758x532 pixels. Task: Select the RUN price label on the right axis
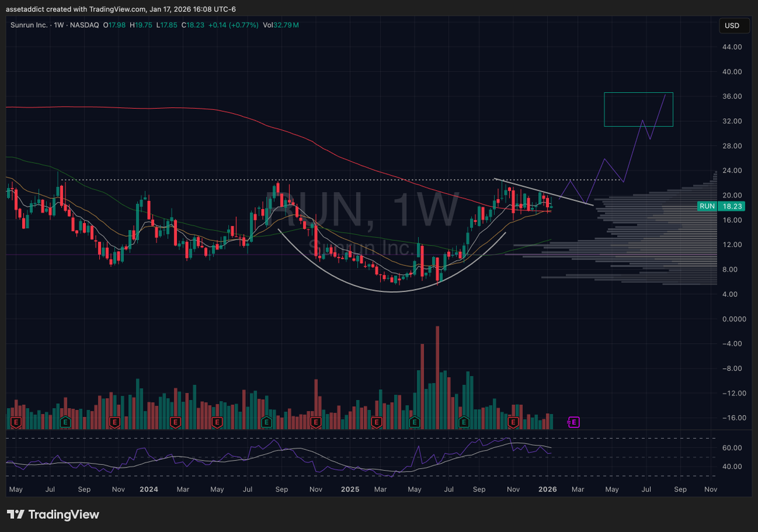(x=722, y=206)
